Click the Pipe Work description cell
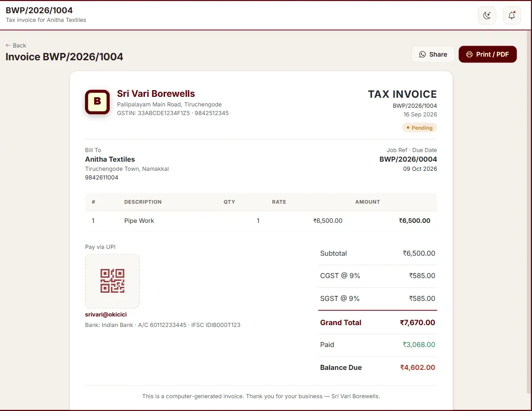This screenshot has width=532, height=411. [x=139, y=221]
